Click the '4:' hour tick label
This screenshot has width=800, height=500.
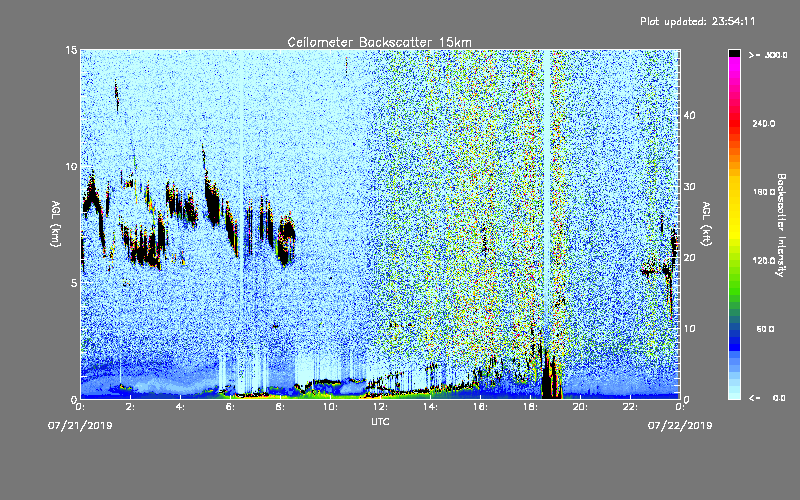tap(180, 407)
